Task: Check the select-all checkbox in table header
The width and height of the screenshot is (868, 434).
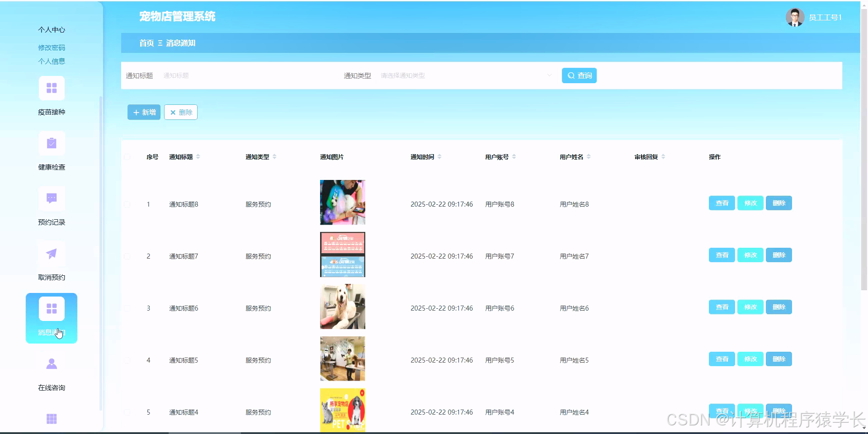Action: 127,157
